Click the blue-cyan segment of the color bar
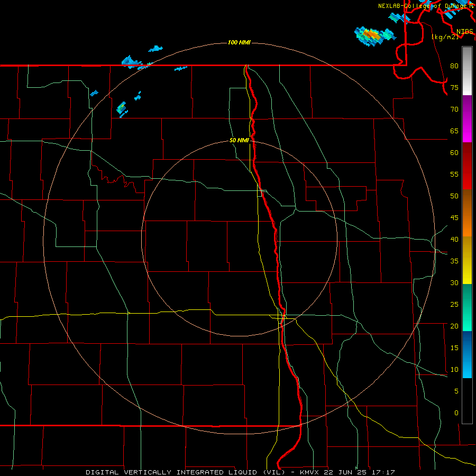This screenshot has height=476, width=476. 467,354
